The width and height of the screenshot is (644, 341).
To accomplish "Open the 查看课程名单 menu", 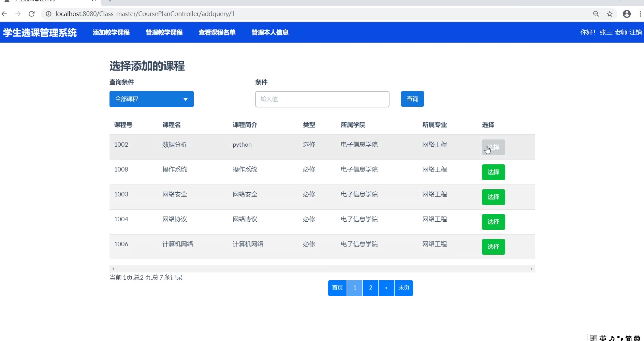I will coord(217,32).
